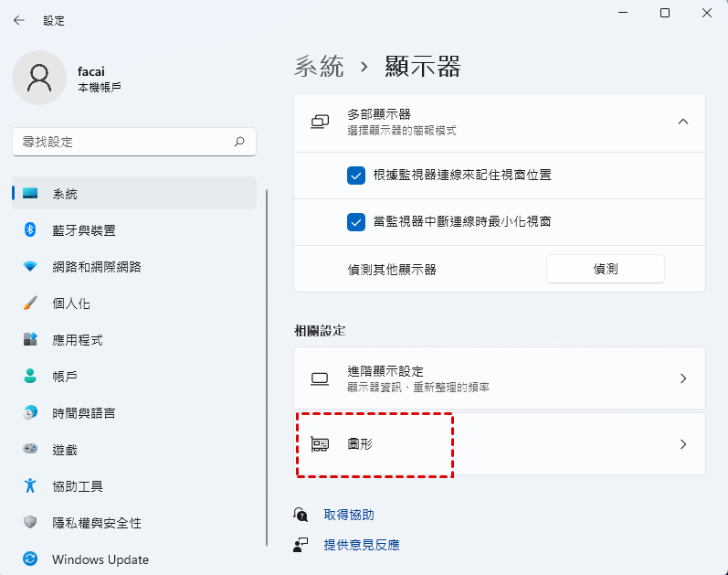This screenshot has height=575, width=728.
Task: Uncheck remember window locations (根據監視器連線來記住視窗位置)
Action: click(356, 175)
